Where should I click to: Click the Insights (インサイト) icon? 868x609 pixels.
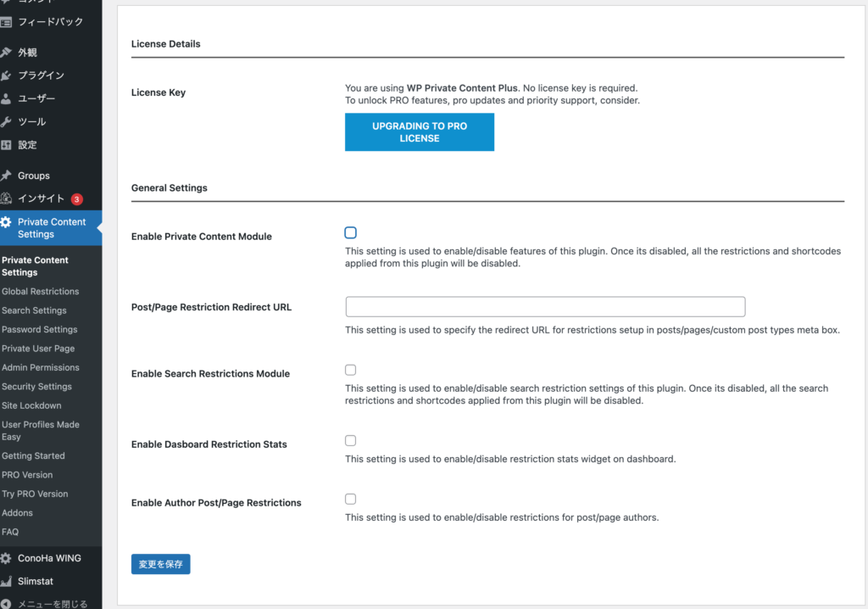[x=6, y=198]
